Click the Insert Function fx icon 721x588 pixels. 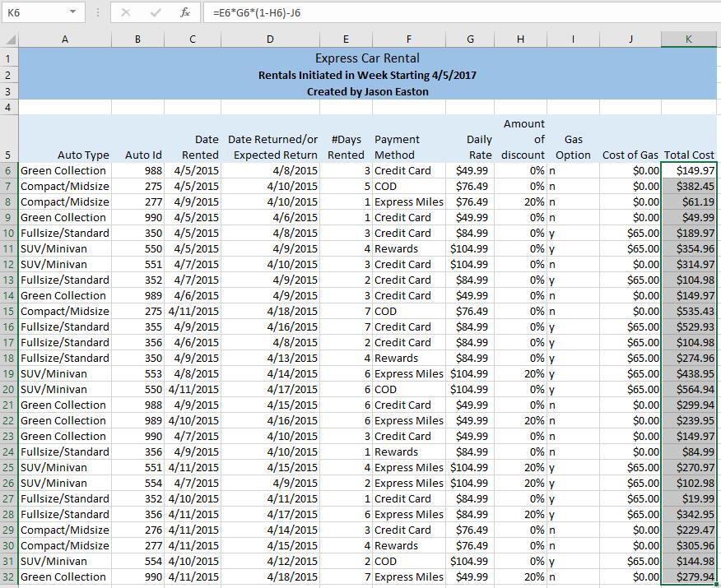click(x=185, y=13)
